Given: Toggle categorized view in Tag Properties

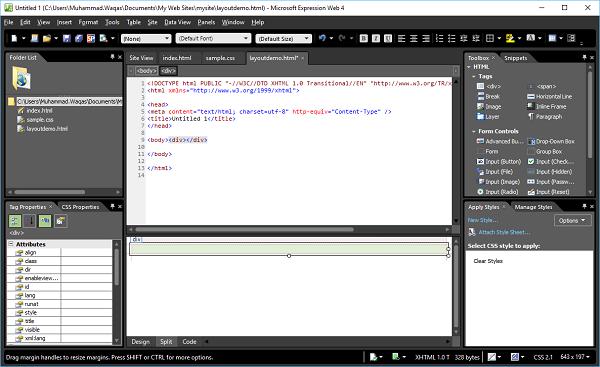Looking at the screenshot, I should (x=15, y=221).
